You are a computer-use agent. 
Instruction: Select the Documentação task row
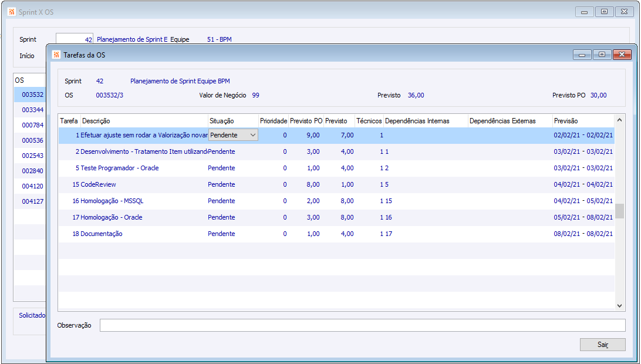(336, 234)
